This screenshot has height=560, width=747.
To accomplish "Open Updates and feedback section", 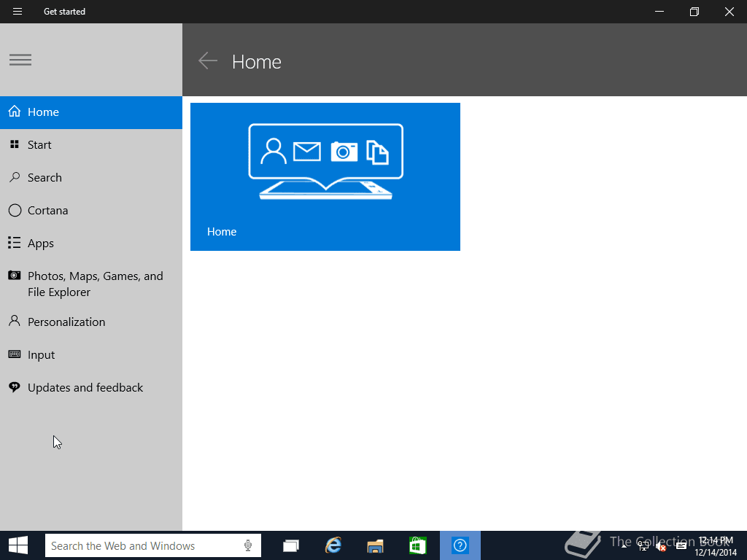I will pos(85,388).
